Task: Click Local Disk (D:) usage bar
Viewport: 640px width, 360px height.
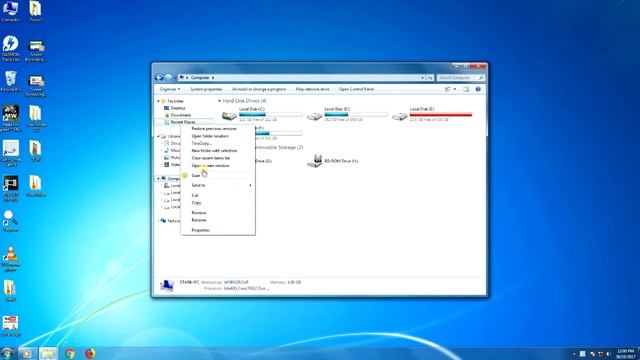Action: click(x=356, y=115)
